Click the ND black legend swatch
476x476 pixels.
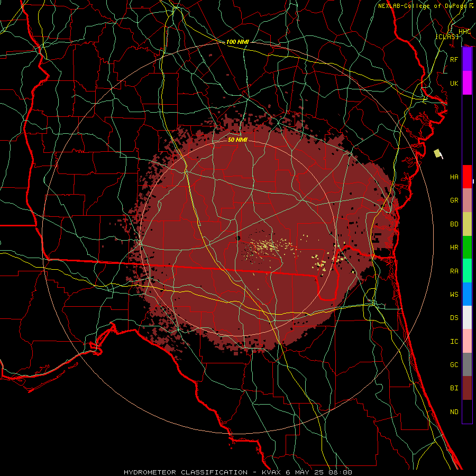pyautogui.click(x=467, y=411)
